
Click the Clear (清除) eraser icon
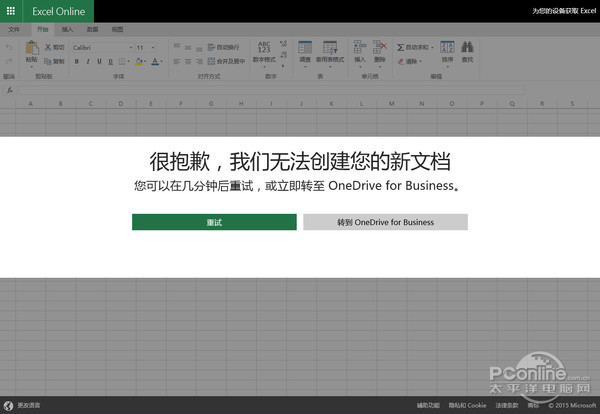(401, 61)
